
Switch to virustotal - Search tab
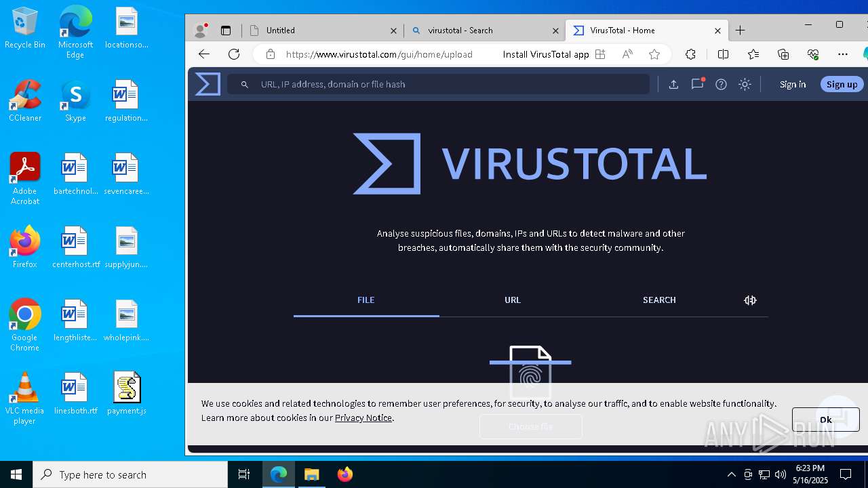pos(484,30)
